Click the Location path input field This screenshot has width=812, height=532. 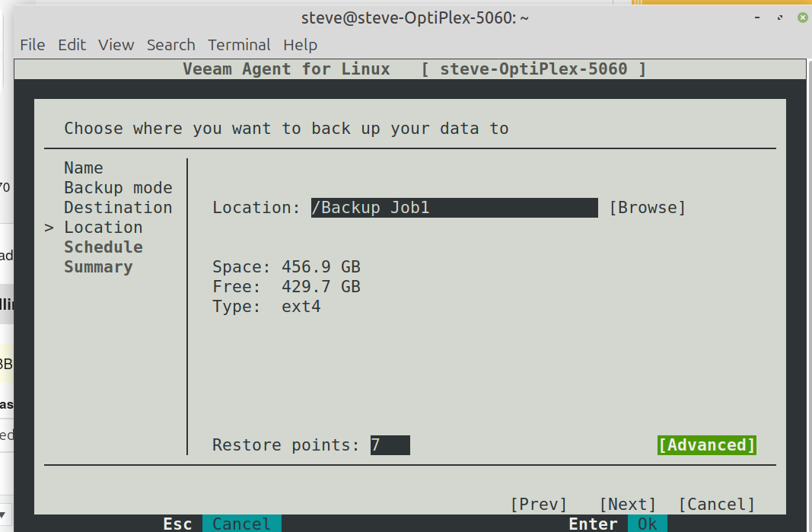point(454,208)
